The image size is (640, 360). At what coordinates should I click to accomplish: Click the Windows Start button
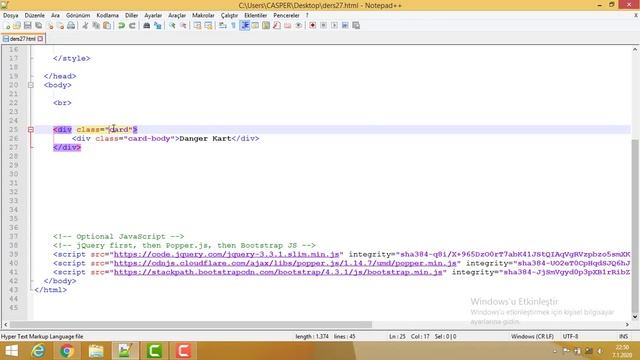(11, 351)
